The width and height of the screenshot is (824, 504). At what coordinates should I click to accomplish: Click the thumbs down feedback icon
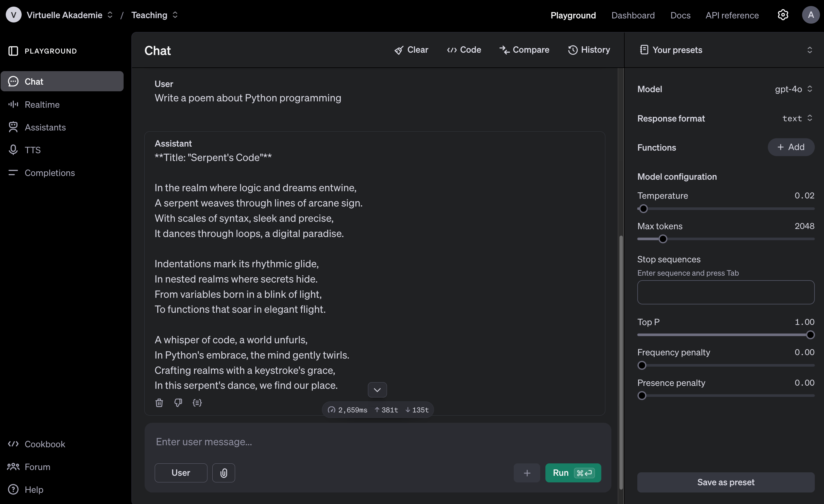pos(178,403)
